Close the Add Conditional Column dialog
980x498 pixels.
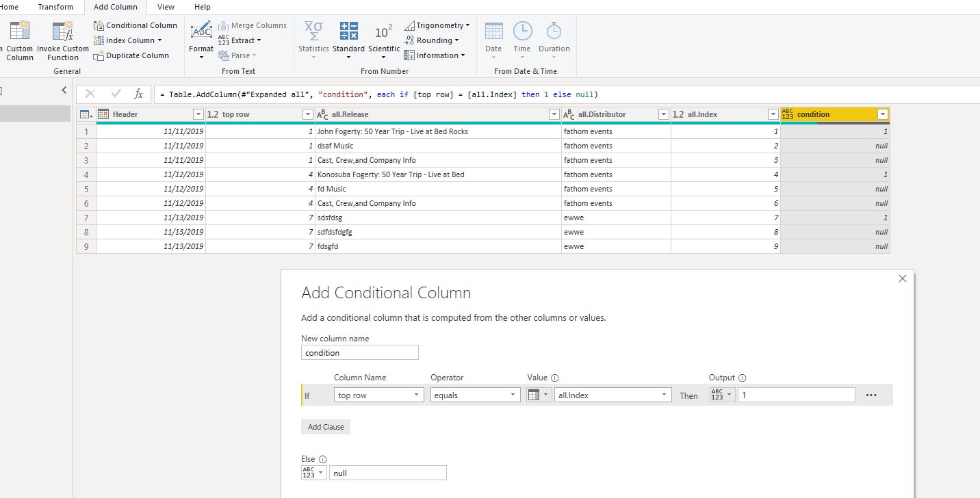pyautogui.click(x=903, y=278)
